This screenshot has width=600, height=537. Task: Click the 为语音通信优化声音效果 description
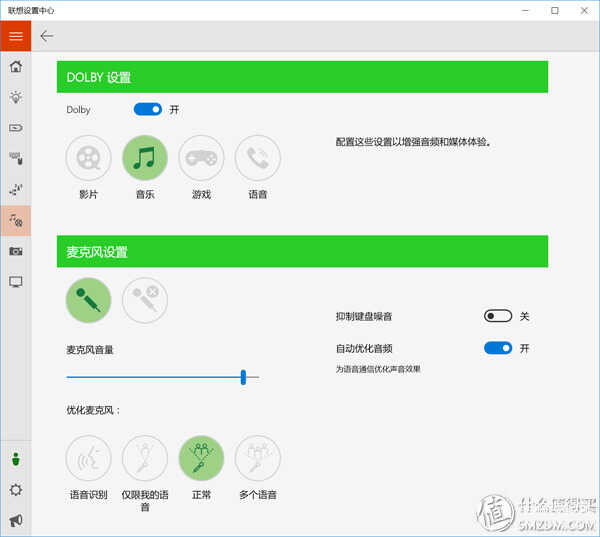[378, 369]
